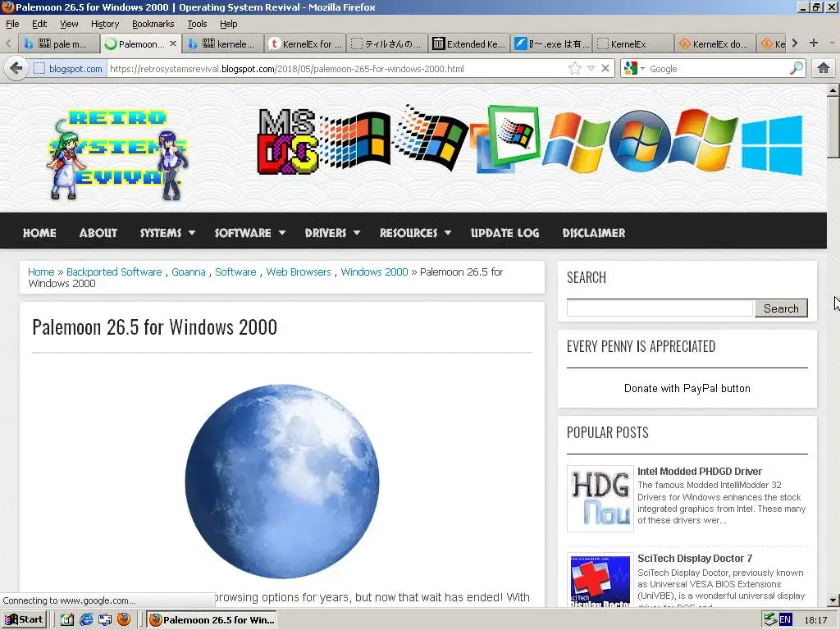Click the Windows XP logo in banner
The image size is (840, 630).
point(576,142)
